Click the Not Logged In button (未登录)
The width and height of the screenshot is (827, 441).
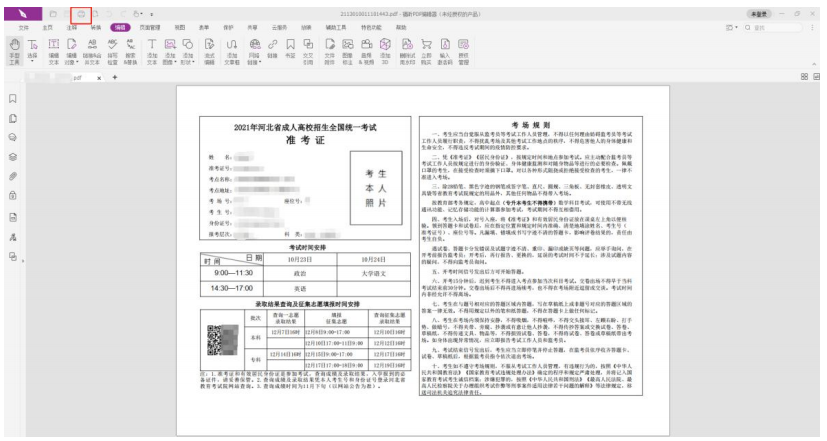pyautogui.click(x=759, y=14)
